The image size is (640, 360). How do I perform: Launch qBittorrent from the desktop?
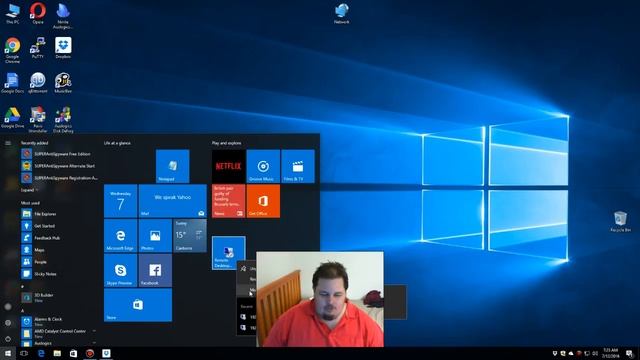(x=38, y=83)
